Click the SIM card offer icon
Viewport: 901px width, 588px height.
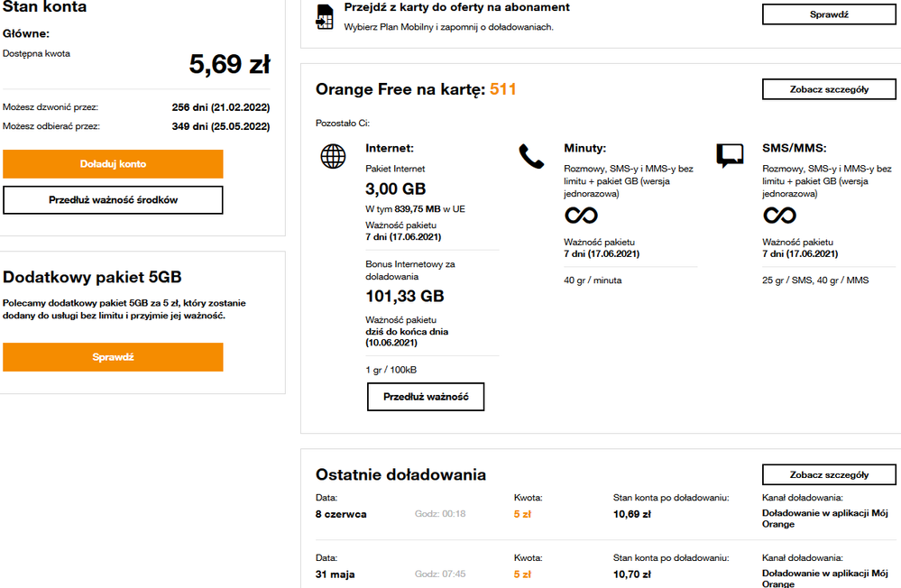click(324, 16)
